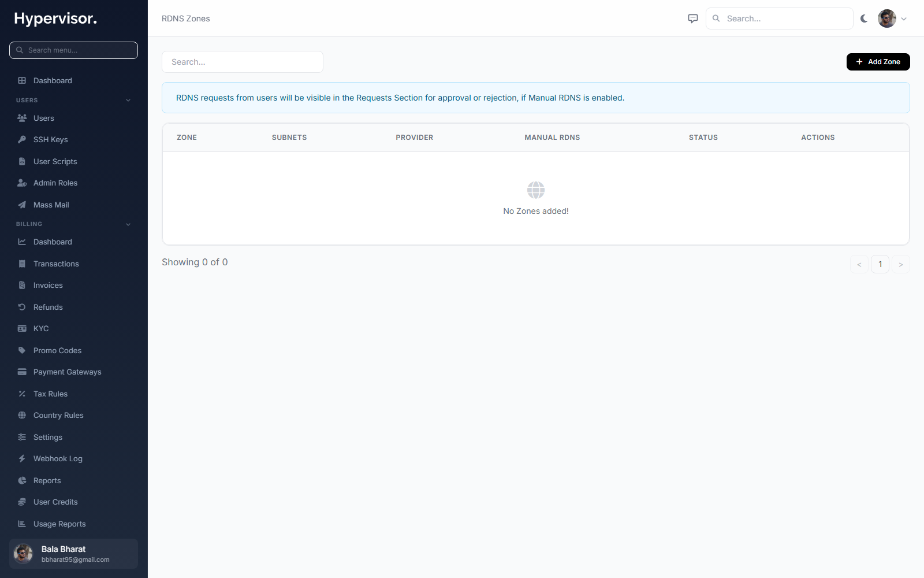The image size is (924, 578).
Task: Click the ACTIONS column header
Action: coord(818,138)
